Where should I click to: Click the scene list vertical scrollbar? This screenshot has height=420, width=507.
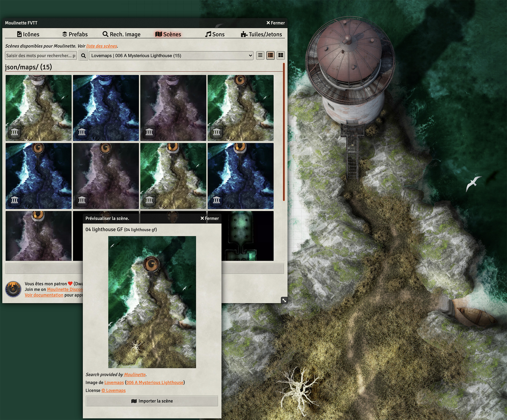(x=284, y=132)
